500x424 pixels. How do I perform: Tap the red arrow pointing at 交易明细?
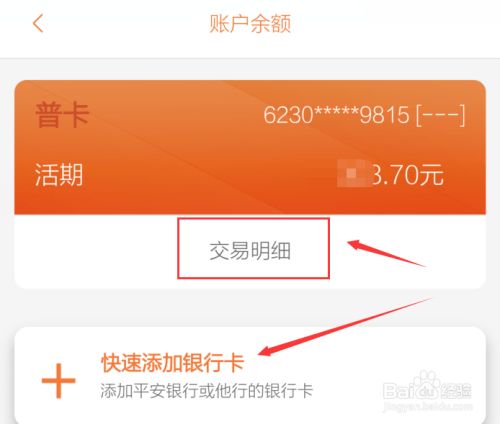coord(387,253)
